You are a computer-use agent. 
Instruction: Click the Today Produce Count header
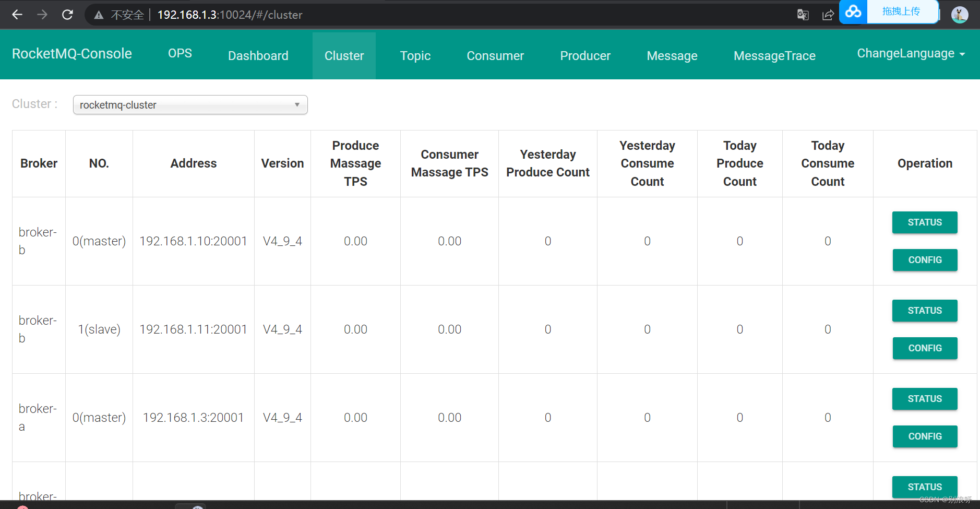click(x=739, y=163)
